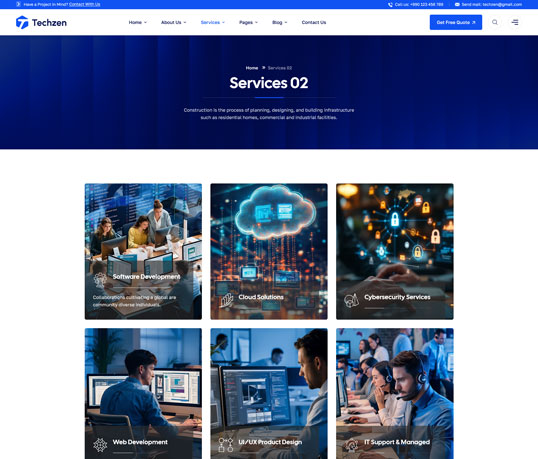Image resolution: width=538 pixels, height=459 pixels.
Task: Open the Cloud Solutions title link
Action: coord(261,297)
